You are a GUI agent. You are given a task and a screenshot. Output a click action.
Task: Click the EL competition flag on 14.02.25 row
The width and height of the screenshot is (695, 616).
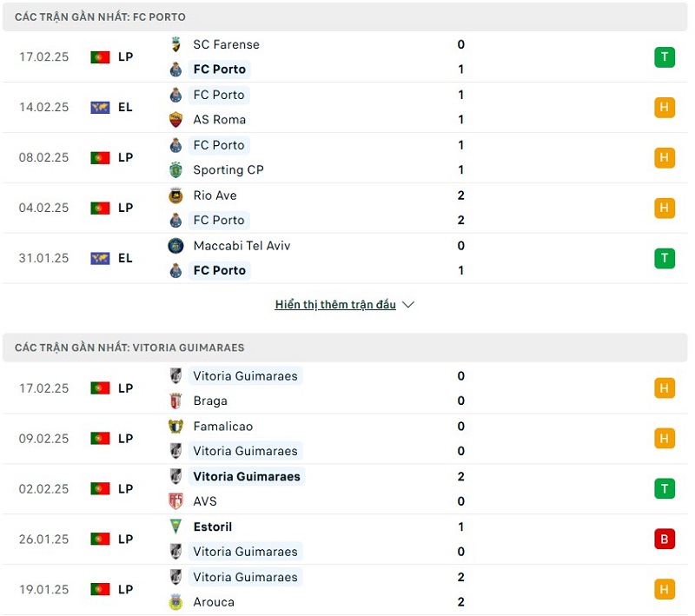(x=100, y=108)
